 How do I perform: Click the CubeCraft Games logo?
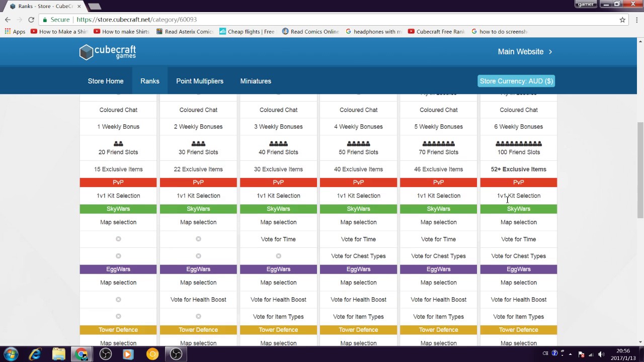point(108,52)
